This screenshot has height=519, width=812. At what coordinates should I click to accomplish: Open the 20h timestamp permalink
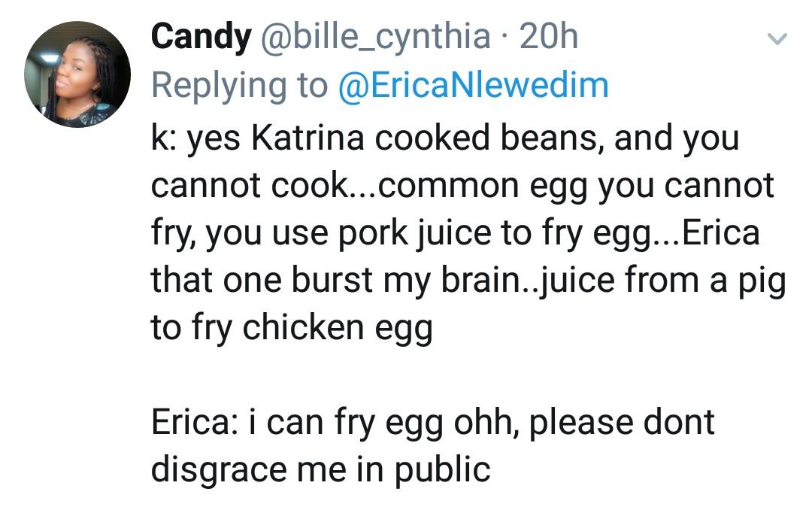click(x=548, y=37)
